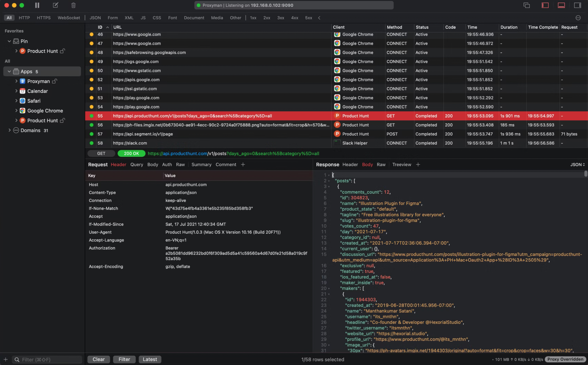Filter by 4xx status codes

point(295,18)
